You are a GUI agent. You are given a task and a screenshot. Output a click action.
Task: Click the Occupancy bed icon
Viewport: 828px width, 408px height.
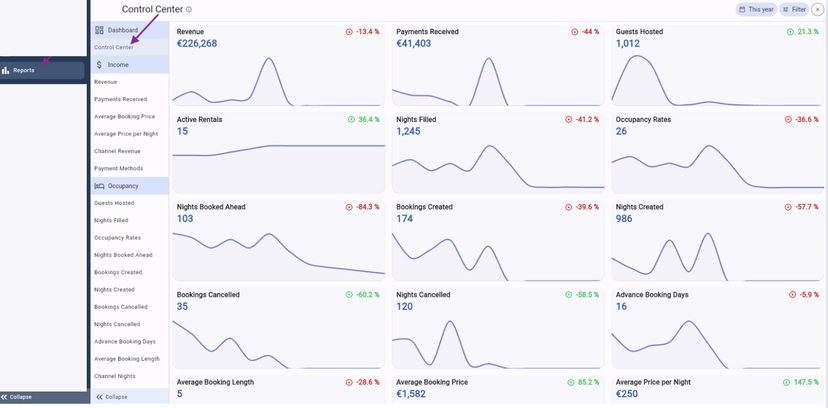[x=99, y=186]
